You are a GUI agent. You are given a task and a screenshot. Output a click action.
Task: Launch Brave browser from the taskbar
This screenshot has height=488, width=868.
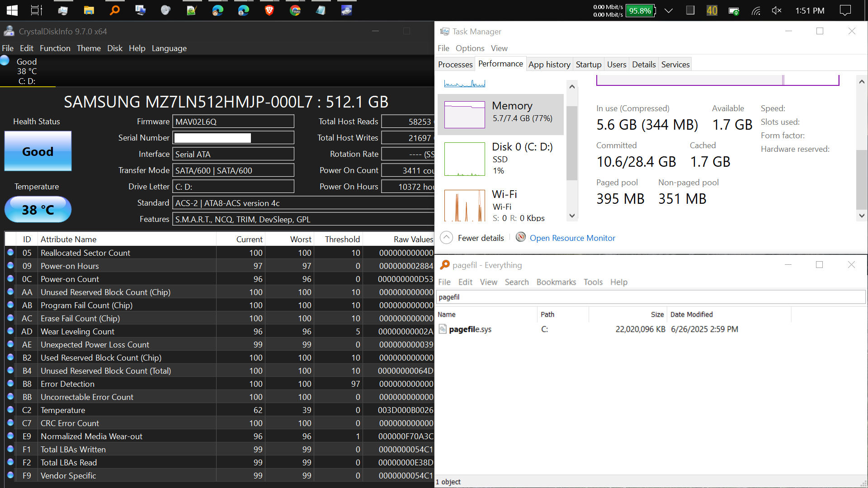coord(269,10)
